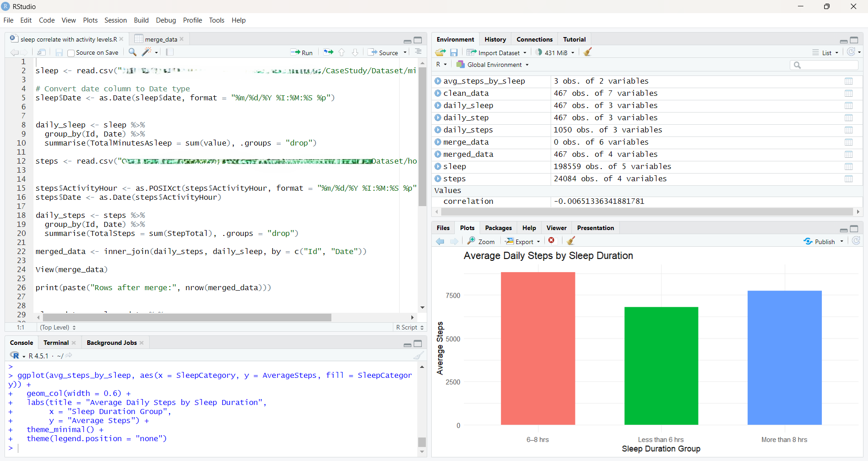Switch to the History tab
Image resolution: width=868 pixels, height=461 pixels.
point(495,39)
